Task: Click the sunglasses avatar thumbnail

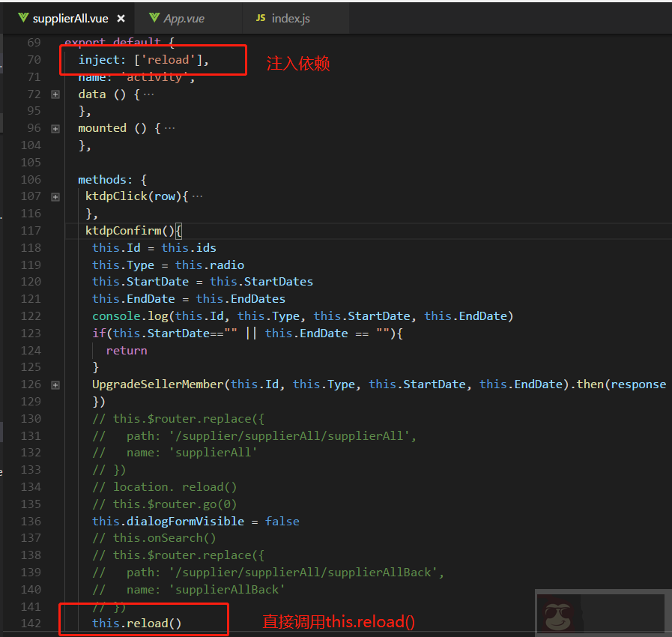Action: point(557,614)
